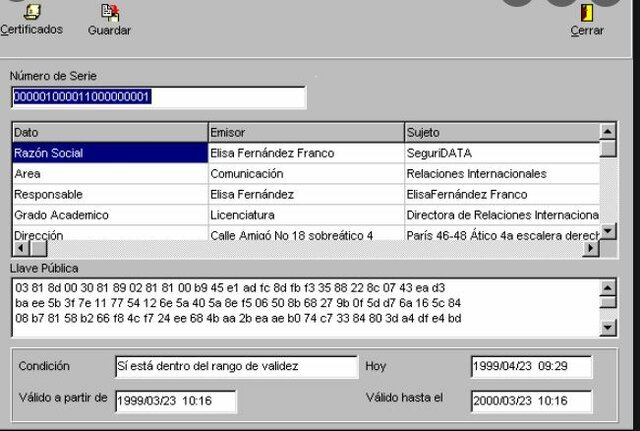
Task: Select the Dato column header
Action: click(x=110, y=132)
